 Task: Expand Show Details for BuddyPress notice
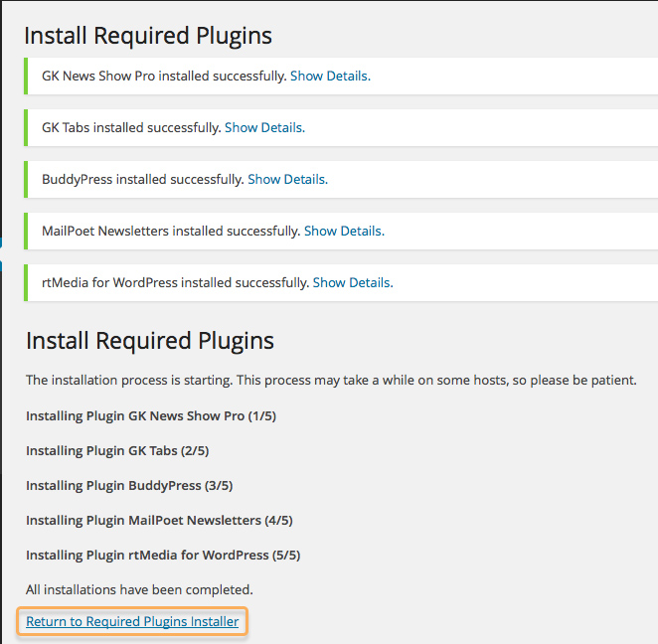(287, 179)
